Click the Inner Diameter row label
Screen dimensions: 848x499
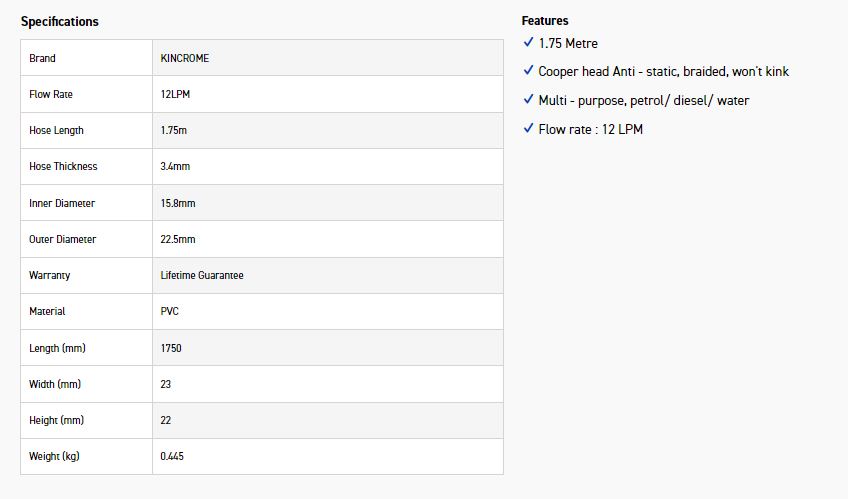(62, 203)
